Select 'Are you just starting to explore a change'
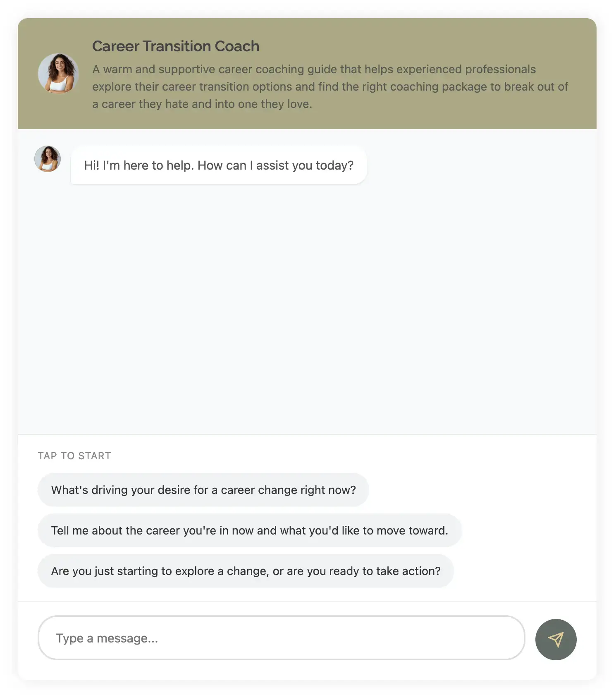Screen dimensions: 616x700 pyautogui.click(x=246, y=571)
